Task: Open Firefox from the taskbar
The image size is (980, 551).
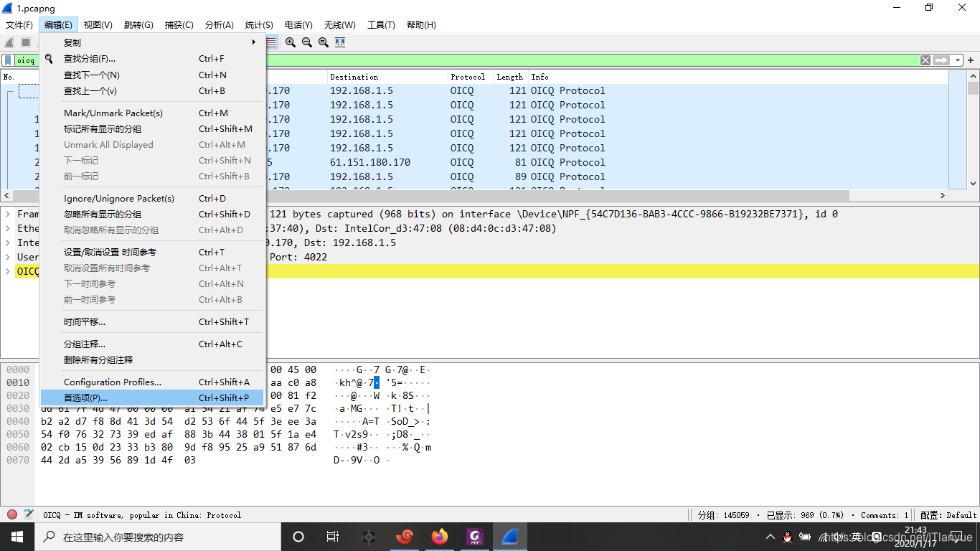Action: tap(440, 537)
